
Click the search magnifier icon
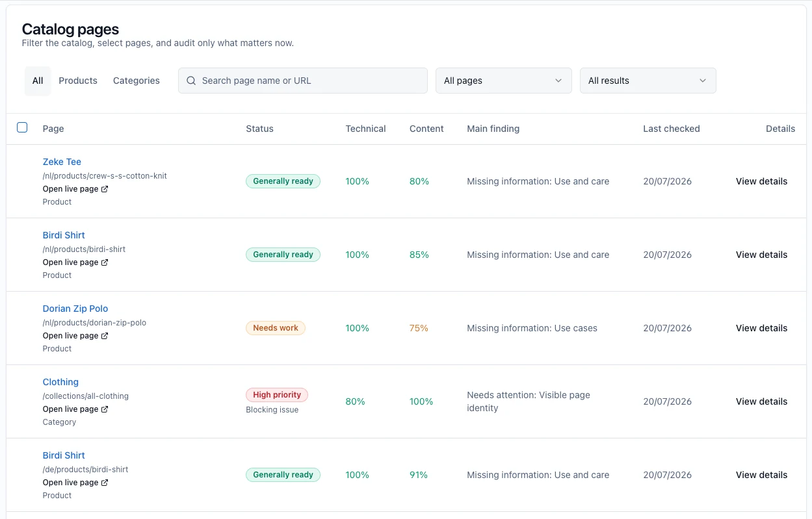[x=191, y=81]
